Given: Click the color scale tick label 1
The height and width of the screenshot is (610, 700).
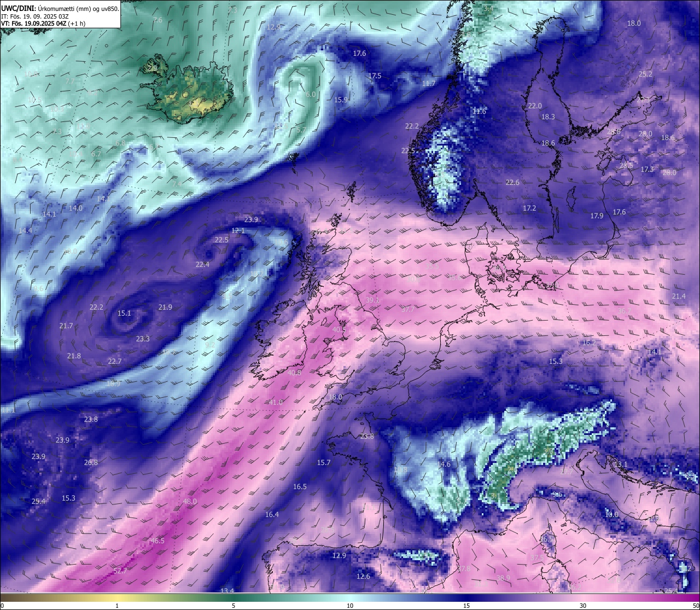Looking at the screenshot, I should pos(117,606).
